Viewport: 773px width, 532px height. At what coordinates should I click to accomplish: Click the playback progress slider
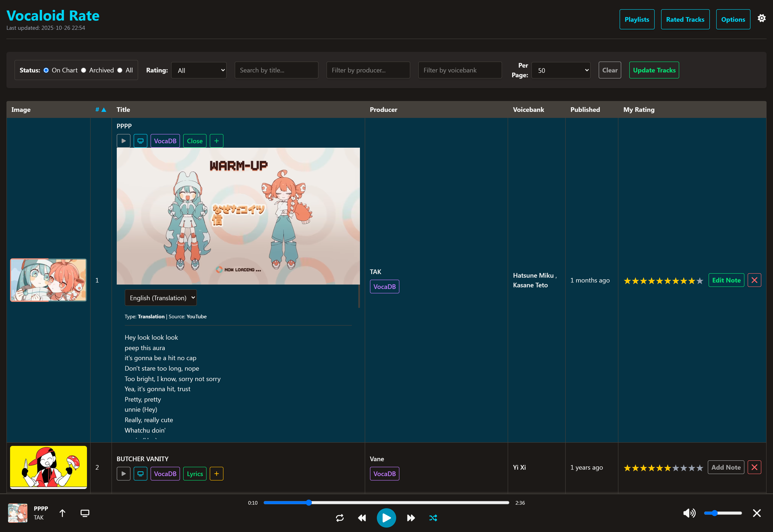coord(386,503)
